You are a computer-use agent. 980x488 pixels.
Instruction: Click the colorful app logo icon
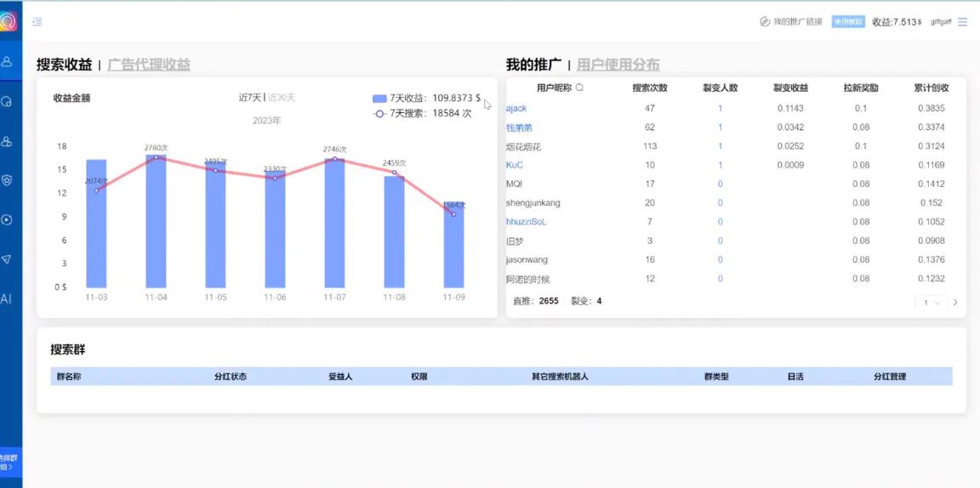[7, 22]
